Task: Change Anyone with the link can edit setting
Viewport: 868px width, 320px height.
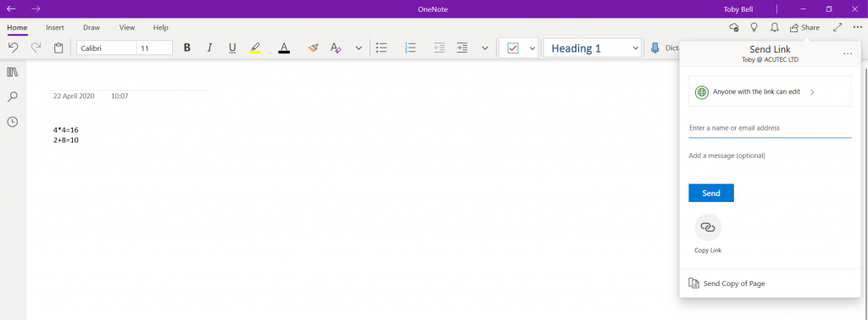Action: (770, 92)
